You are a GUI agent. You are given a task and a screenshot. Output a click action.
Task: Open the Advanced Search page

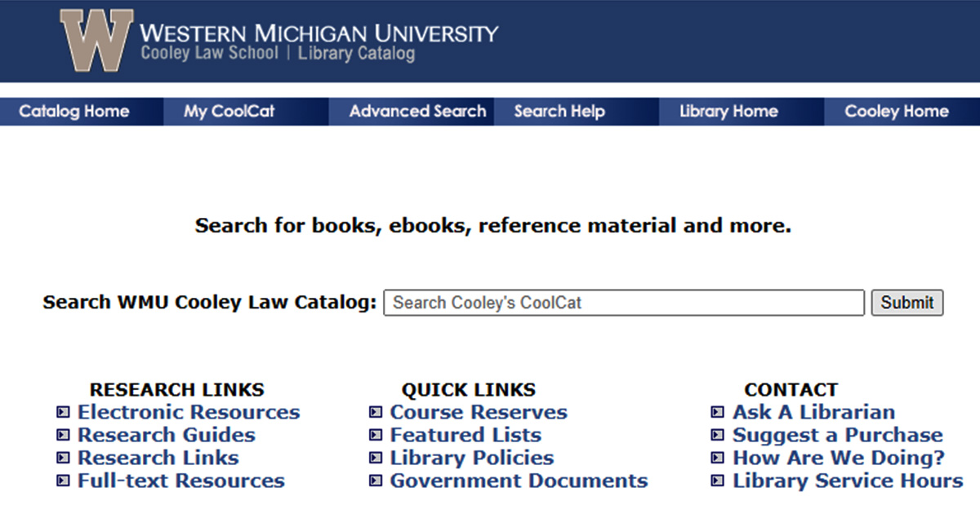coord(417,112)
